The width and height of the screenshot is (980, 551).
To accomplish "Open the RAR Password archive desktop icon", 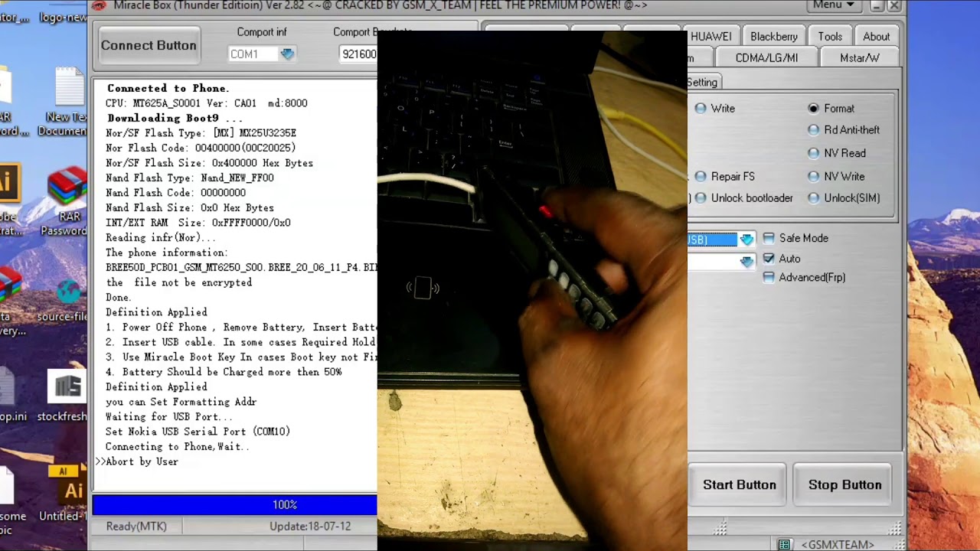I will [x=66, y=202].
